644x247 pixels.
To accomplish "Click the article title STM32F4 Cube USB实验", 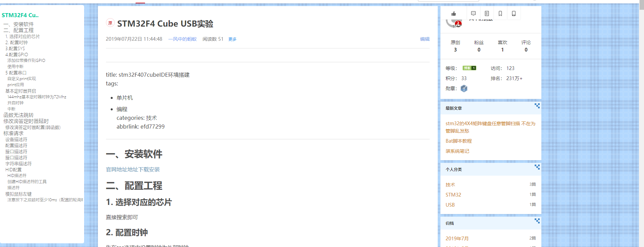I will (165, 24).
